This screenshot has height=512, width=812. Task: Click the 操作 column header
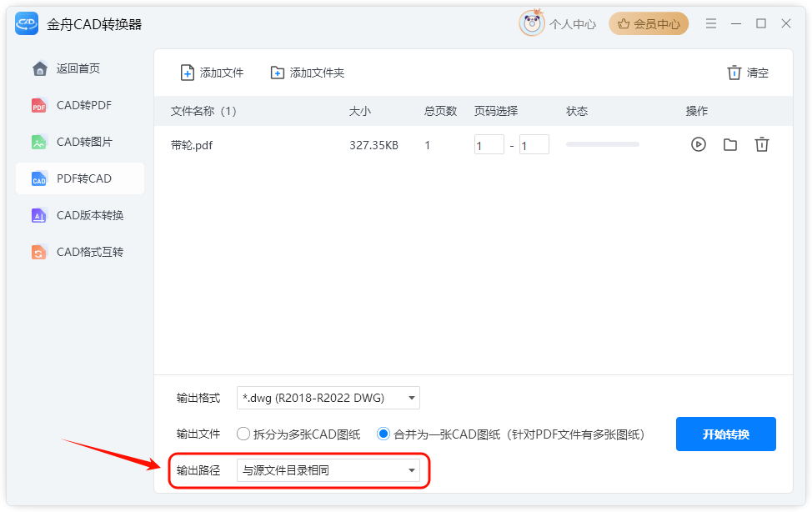pos(696,111)
